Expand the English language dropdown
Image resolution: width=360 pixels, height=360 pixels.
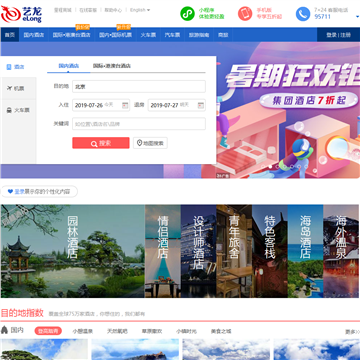click(140, 10)
